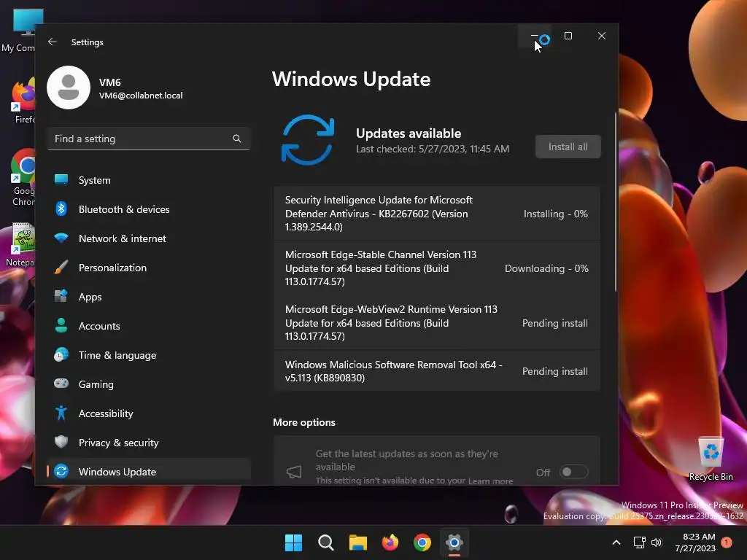Select Accounts in the sidebar

(149, 326)
